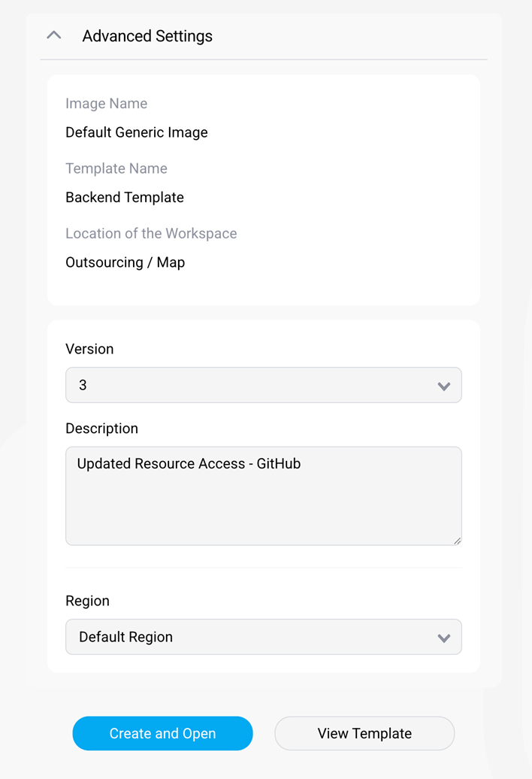Click the Outsourcing / Map location text
Screen dimensions: 532x779
click(x=125, y=262)
